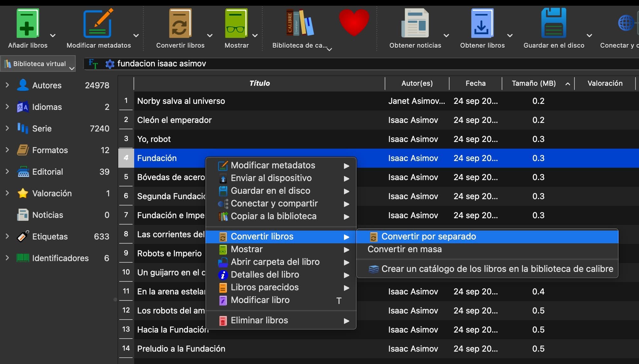The height and width of the screenshot is (364, 639).
Task: Select the Preludio a la Fundación row
Action: [x=181, y=349]
